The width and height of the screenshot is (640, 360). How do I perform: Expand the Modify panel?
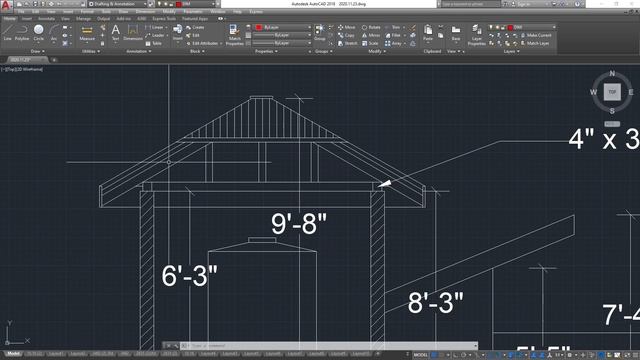(x=377, y=51)
